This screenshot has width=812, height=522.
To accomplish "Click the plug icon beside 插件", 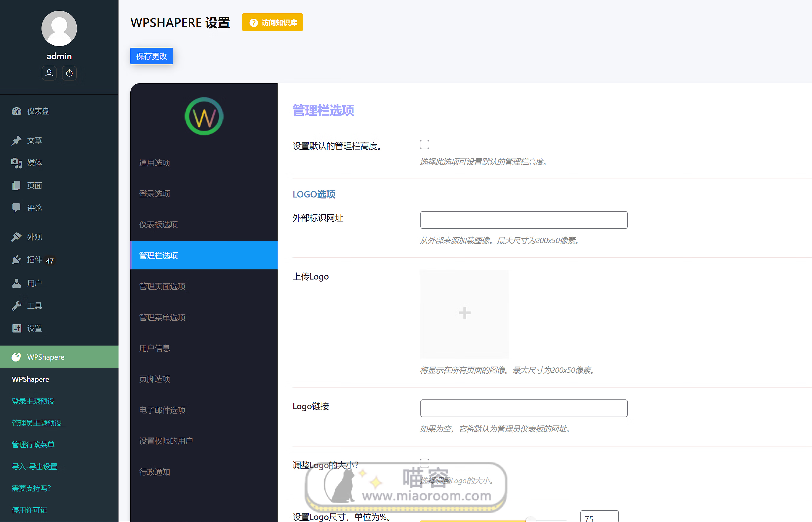I will point(16,260).
